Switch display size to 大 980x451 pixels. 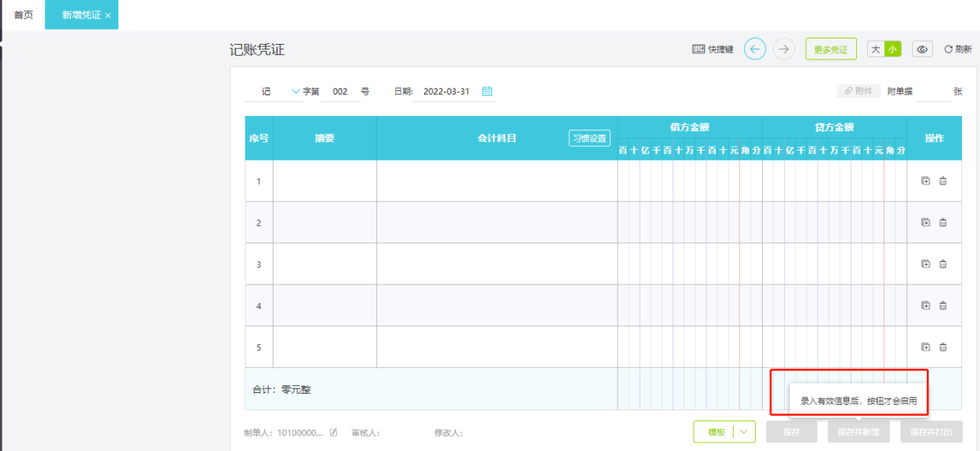(x=876, y=49)
